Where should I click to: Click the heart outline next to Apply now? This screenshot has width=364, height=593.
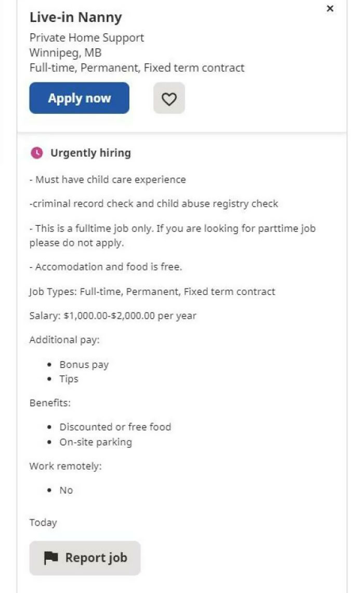[169, 98]
